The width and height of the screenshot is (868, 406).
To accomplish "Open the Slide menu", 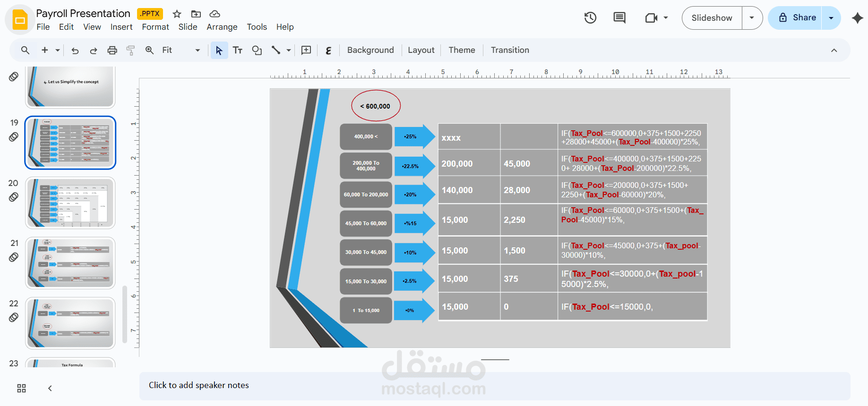I will coord(188,27).
